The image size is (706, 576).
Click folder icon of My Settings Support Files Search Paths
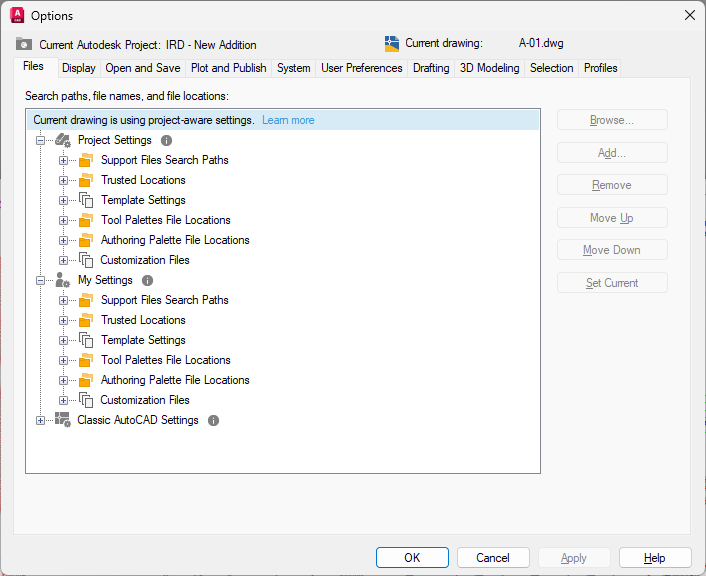pyautogui.click(x=86, y=300)
